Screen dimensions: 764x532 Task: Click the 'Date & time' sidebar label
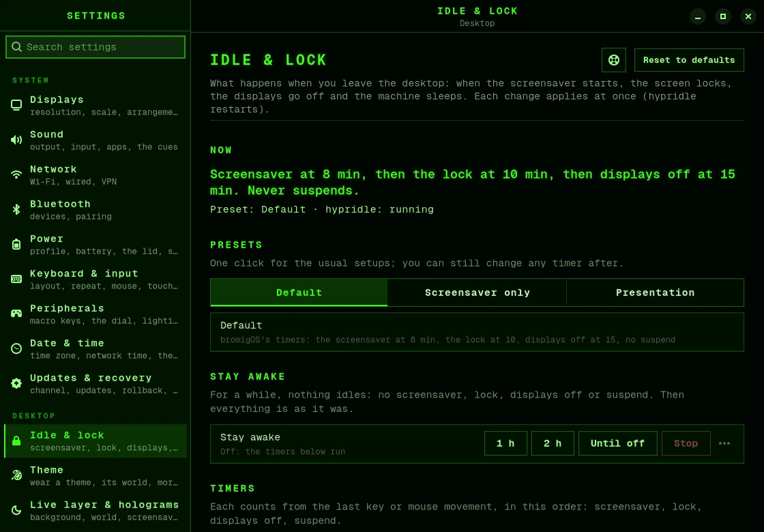point(67,343)
